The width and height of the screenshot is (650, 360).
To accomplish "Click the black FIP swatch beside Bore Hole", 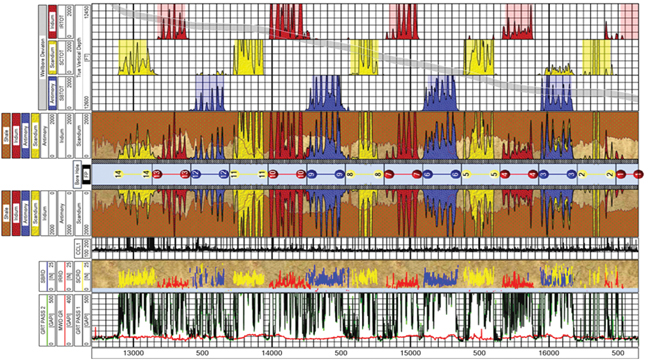I will (86, 174).
